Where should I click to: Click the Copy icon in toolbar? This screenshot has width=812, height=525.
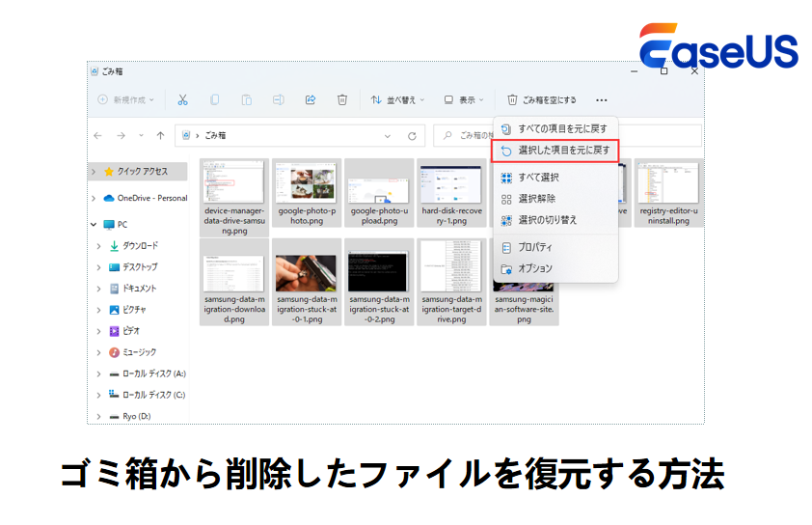[x=215, y=99]
